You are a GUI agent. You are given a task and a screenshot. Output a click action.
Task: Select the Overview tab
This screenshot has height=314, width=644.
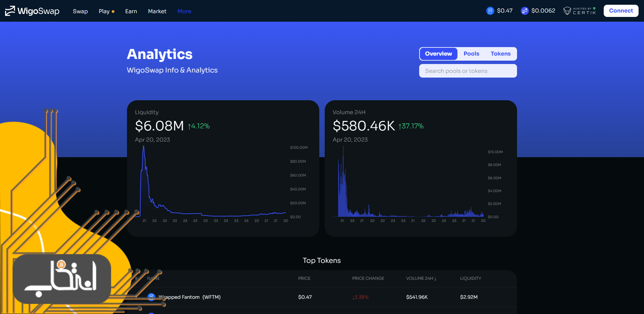tap(438, 54)
